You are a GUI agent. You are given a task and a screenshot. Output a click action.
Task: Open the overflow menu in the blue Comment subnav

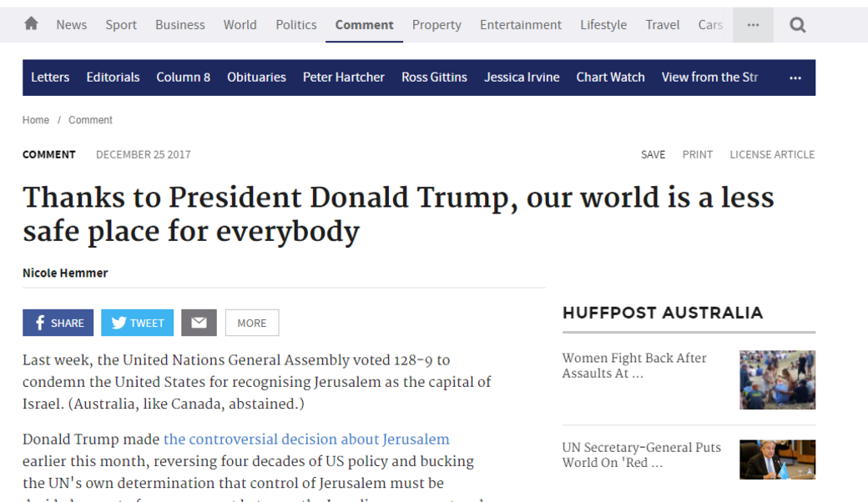click(794, 78)
